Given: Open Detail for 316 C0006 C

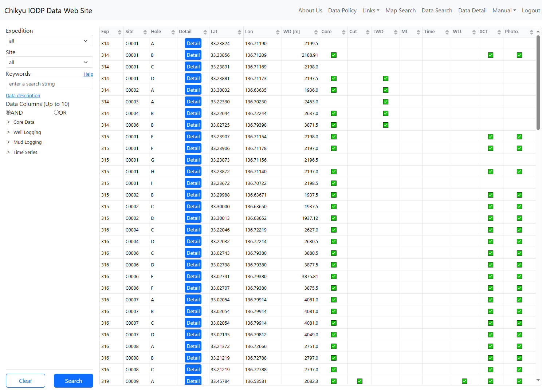Looking at the screenshot, I should pyautogui.click(x=193, y=253).
